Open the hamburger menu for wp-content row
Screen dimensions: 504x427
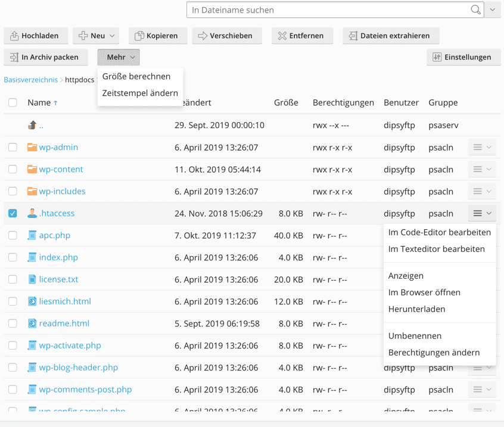(481, 170)
